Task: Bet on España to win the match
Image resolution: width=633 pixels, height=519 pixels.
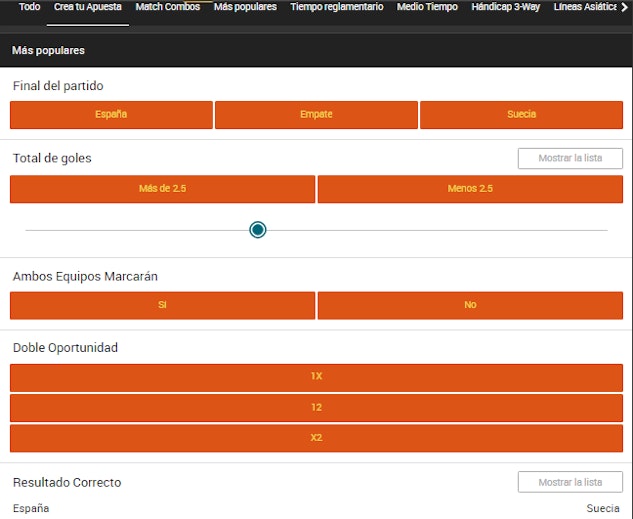Action: (111, 115)
